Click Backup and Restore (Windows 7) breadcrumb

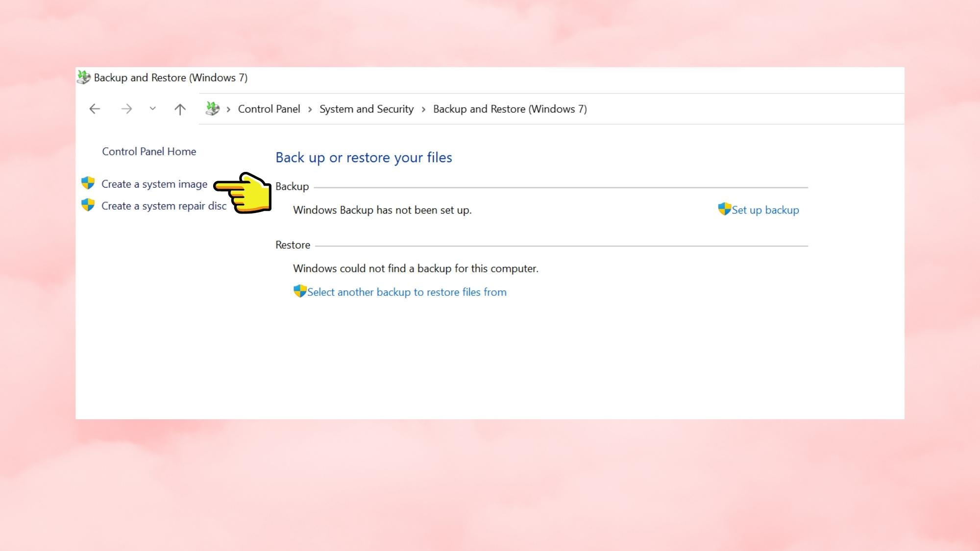click(x=510, y=109)
